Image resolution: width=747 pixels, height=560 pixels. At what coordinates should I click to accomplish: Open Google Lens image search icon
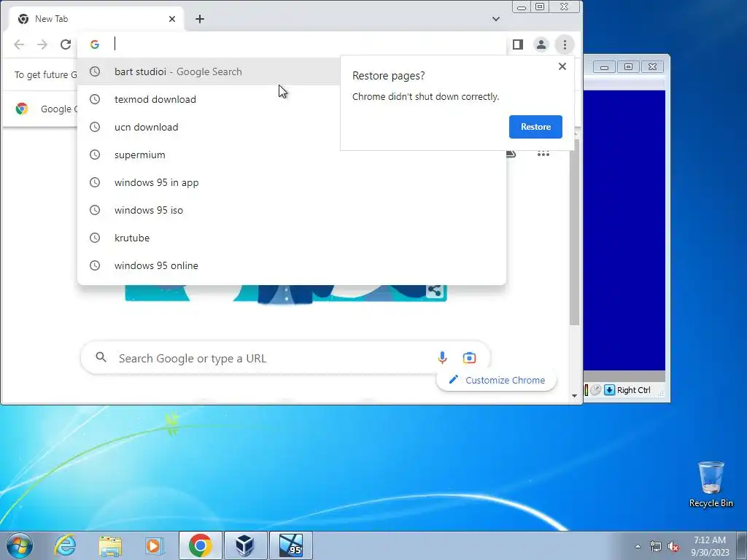pyautogui.click(x=469, y=357)
